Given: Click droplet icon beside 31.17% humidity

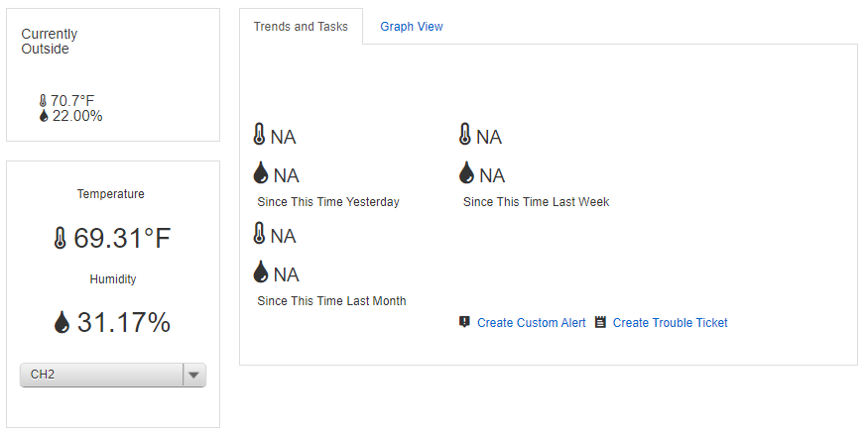Looking at the screenshot, I should pos(62,322).
